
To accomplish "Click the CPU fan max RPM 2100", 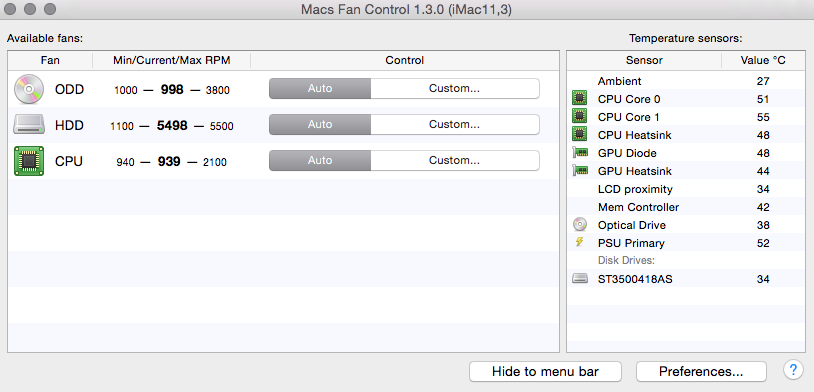I will [x=214, y=163].
